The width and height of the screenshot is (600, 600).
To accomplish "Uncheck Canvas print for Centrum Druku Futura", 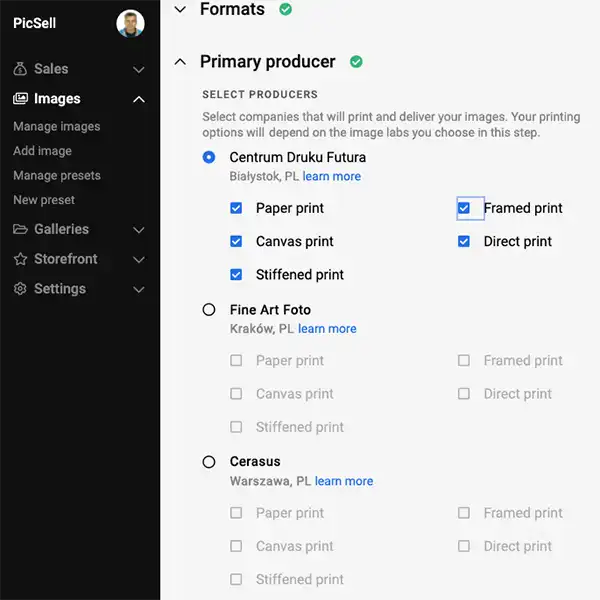I will pyautogui.click(x=236, y=241).
